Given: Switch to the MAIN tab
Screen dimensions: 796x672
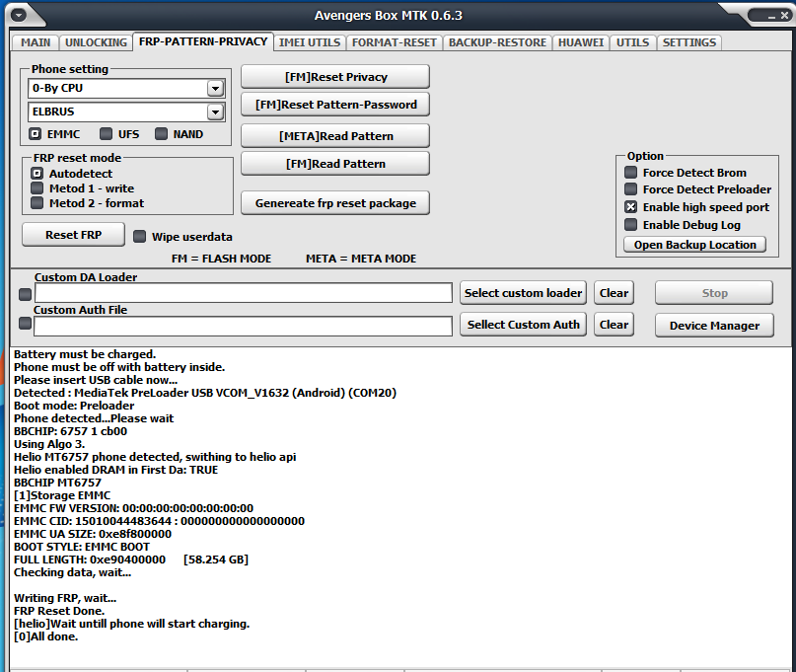Looking at the screenshot, I should tap(36, 42).
